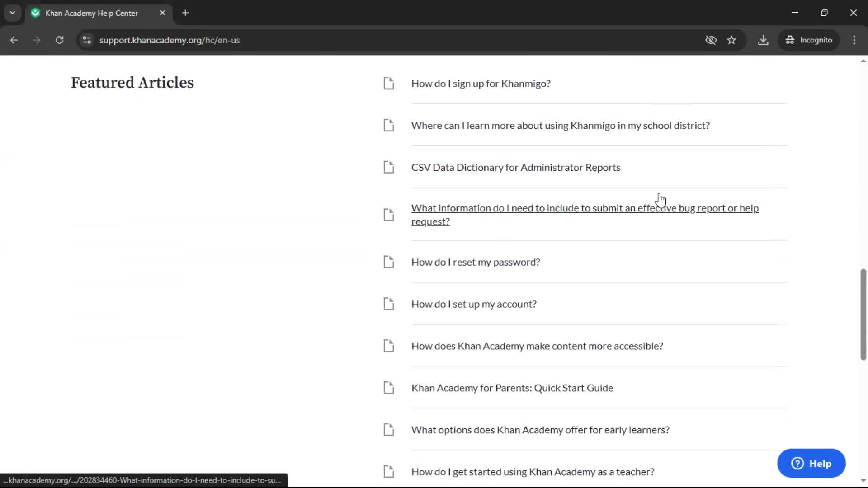The image size is (868, 488).
Task: Open the tab search dropdown arrow
Action: tap(13, 13)
